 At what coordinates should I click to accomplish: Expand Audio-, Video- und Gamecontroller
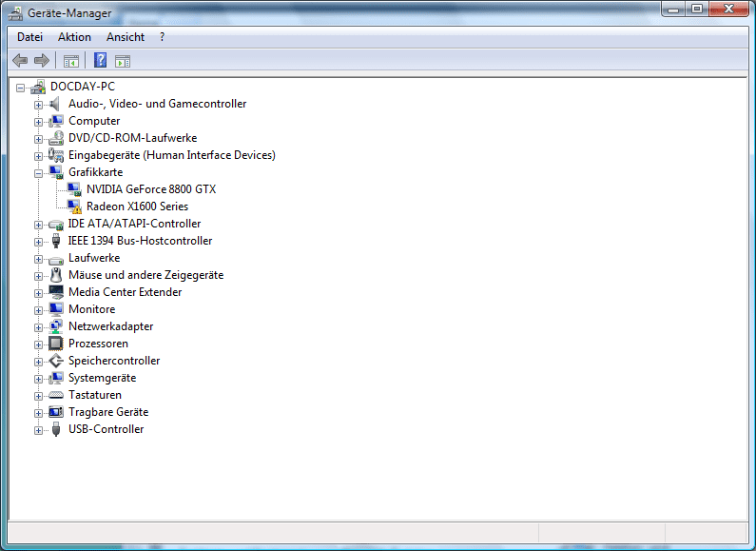point(38,105)
